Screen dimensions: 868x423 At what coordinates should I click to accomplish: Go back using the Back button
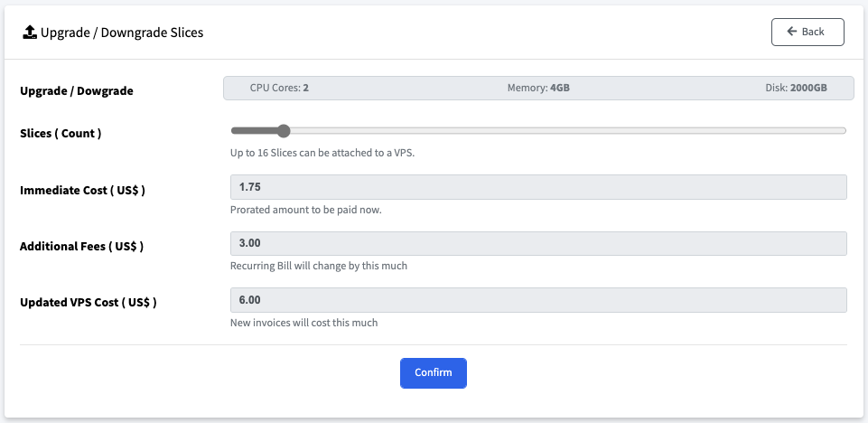(x=807, y=33)
